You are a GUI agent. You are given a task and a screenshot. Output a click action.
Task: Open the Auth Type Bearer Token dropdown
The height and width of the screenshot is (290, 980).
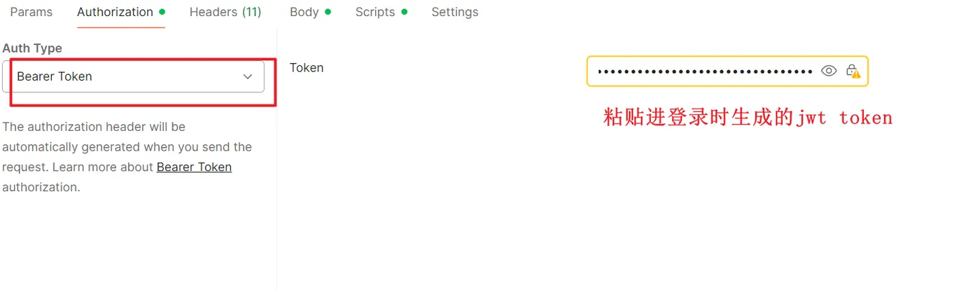133,76
